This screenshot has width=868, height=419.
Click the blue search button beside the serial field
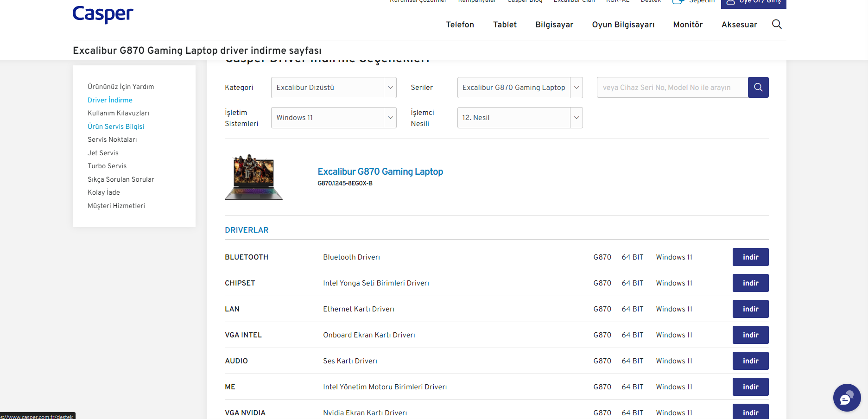(x=758, y=87)
